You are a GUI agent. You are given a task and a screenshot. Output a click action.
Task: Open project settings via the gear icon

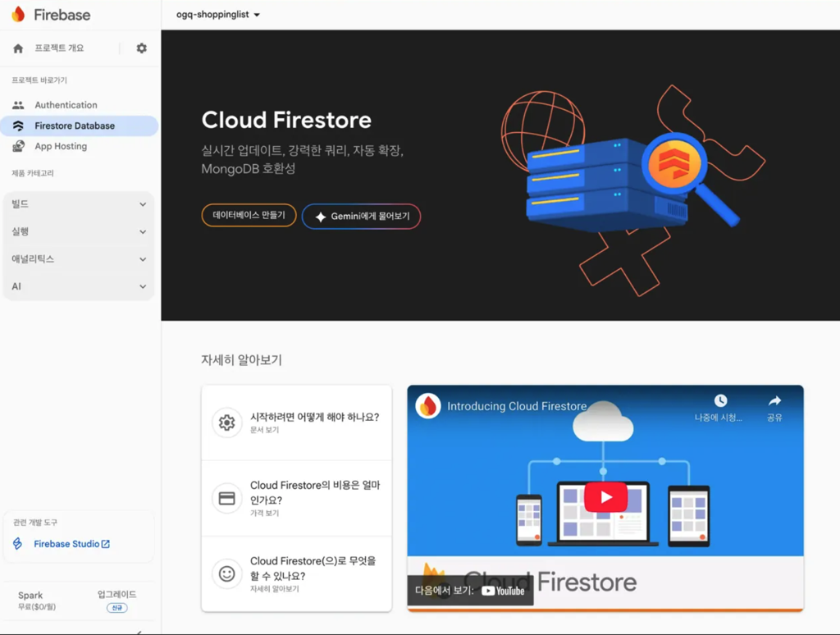[141, 48]
